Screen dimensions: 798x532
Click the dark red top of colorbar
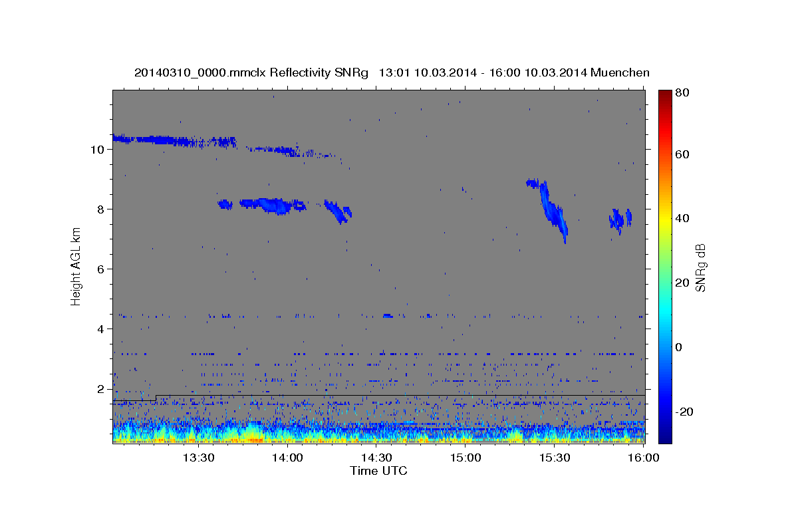pyautogui.click(x=665, y=96)
